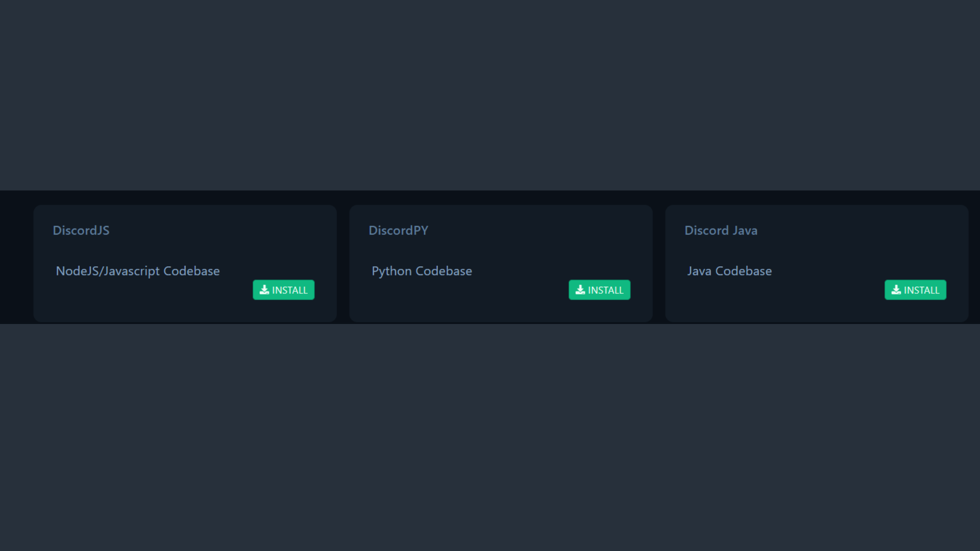
Task: Click the gap between DiscordPY and Discord Java cards
Action: pos(659,263)
